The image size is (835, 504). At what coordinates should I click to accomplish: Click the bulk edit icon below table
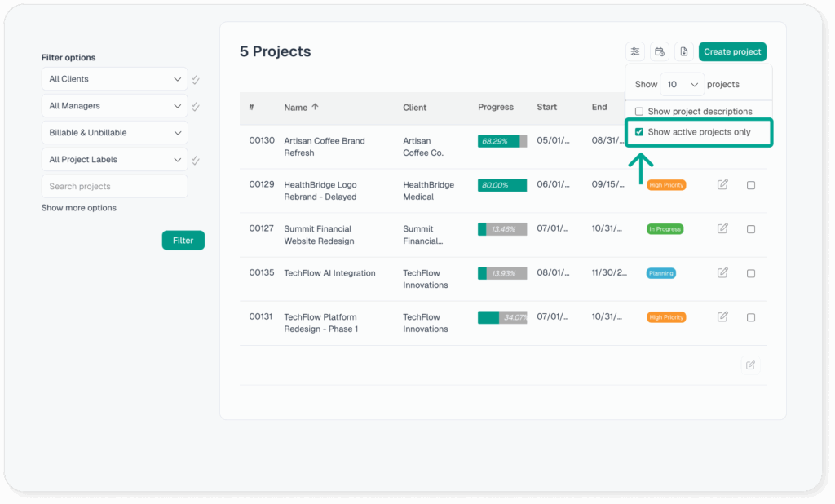point(750,365)
